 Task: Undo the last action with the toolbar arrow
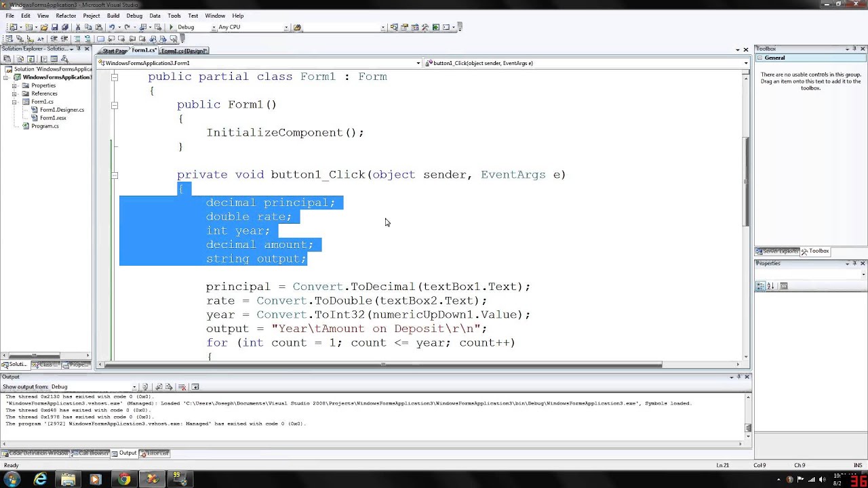(111, 27)
